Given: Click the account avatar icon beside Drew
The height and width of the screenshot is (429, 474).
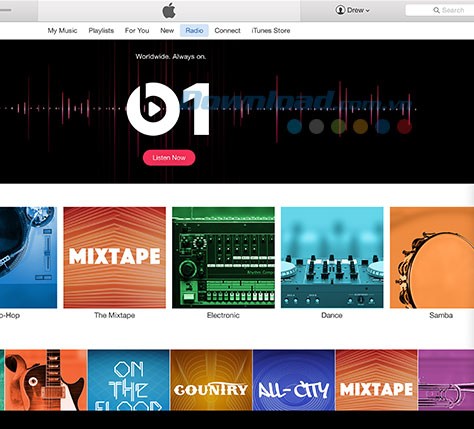Looking at the screenshot, I should click(x=340, y=10).
